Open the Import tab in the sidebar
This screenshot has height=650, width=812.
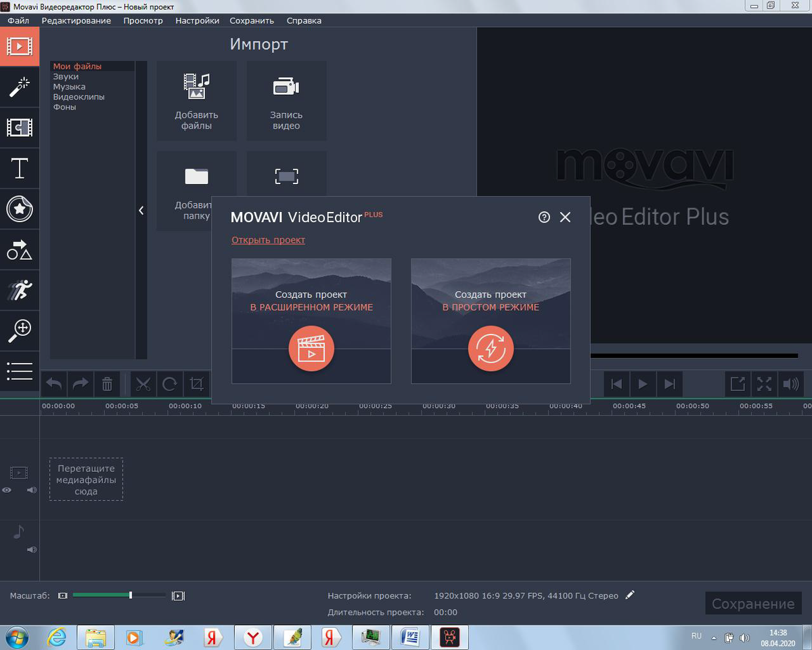20,47
